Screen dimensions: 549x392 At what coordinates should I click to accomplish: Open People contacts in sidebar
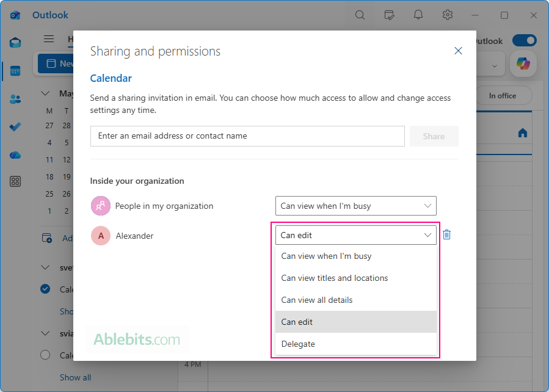pos(15,100)
